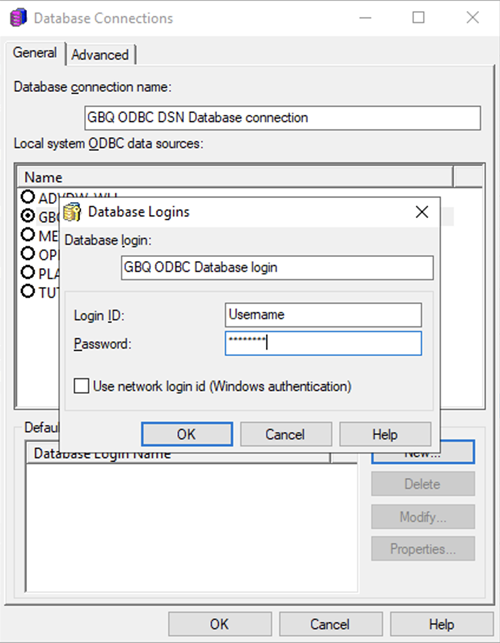Maximize the Database Connections window

coord(418,17)
